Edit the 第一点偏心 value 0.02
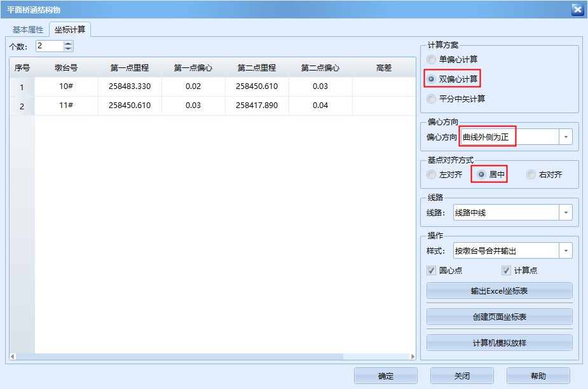Screen dimensions: 588x389 click(194, 86)
